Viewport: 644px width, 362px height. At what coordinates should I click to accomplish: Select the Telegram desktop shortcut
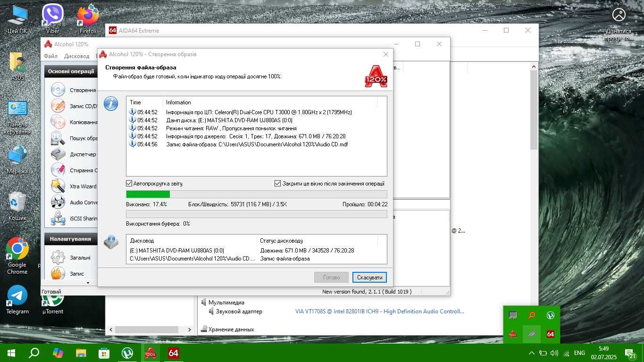pos(17,300)
